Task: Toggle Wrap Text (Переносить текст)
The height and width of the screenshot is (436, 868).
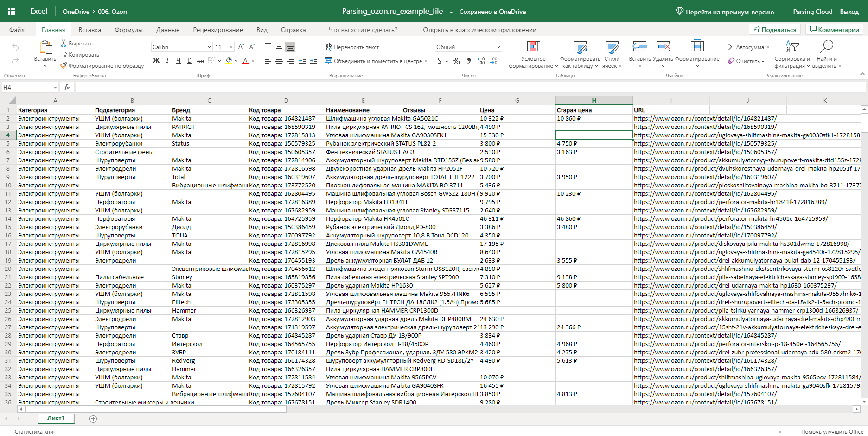Action: (x=352, y=47)
